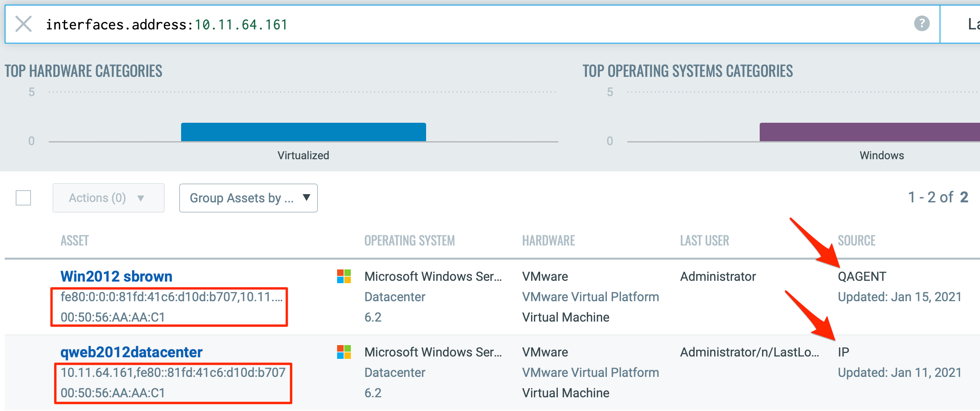980x411 pixels.
Task: Sort by the OPERATING SYSTEM column header
Action: [410, 240]
